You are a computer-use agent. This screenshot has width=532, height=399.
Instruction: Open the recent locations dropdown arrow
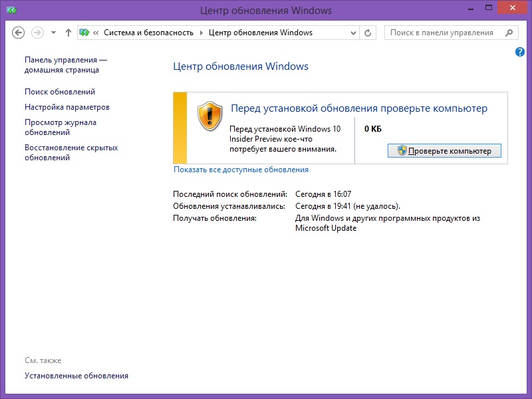coord(53,33)
